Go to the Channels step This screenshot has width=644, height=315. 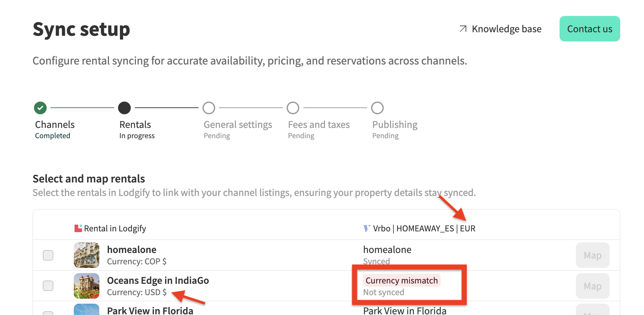pos(55,125)
